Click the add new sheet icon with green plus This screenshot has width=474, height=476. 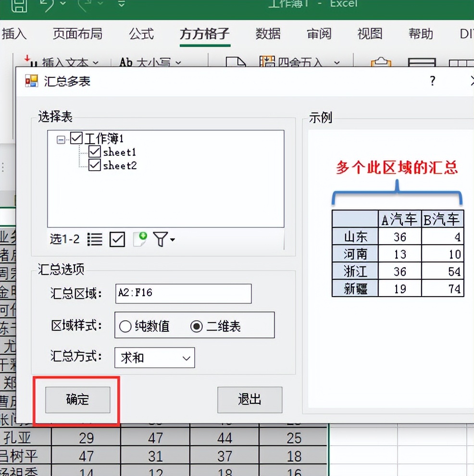139,239
